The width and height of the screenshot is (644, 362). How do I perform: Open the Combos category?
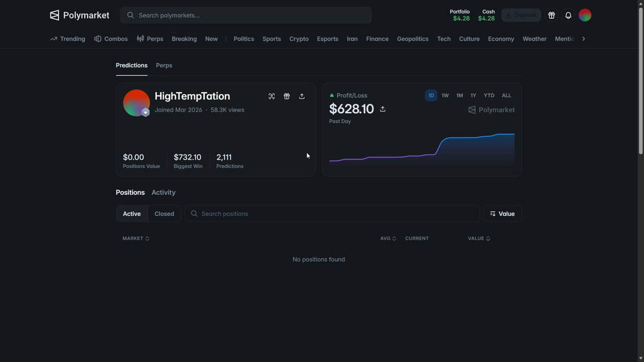click(x=111, y=39)
